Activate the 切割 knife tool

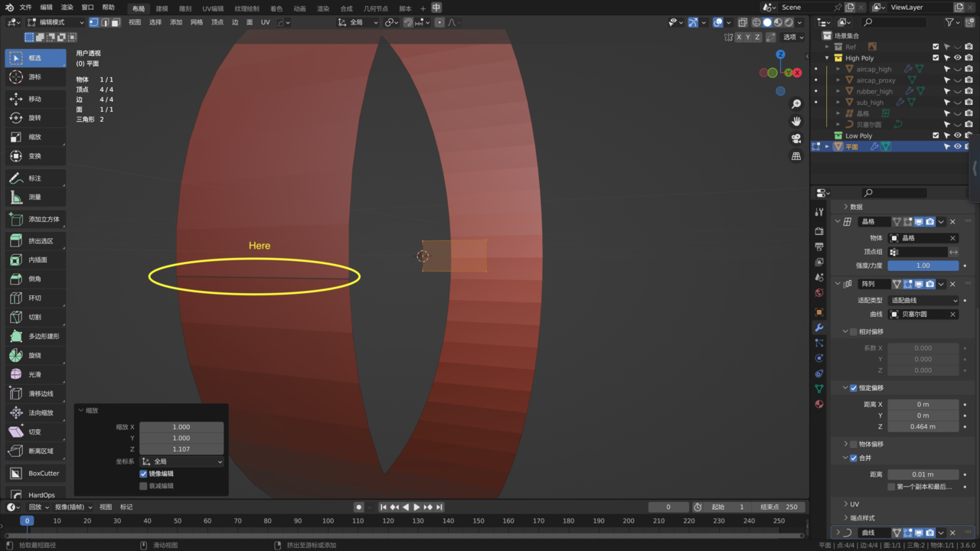tap(35, 318)
